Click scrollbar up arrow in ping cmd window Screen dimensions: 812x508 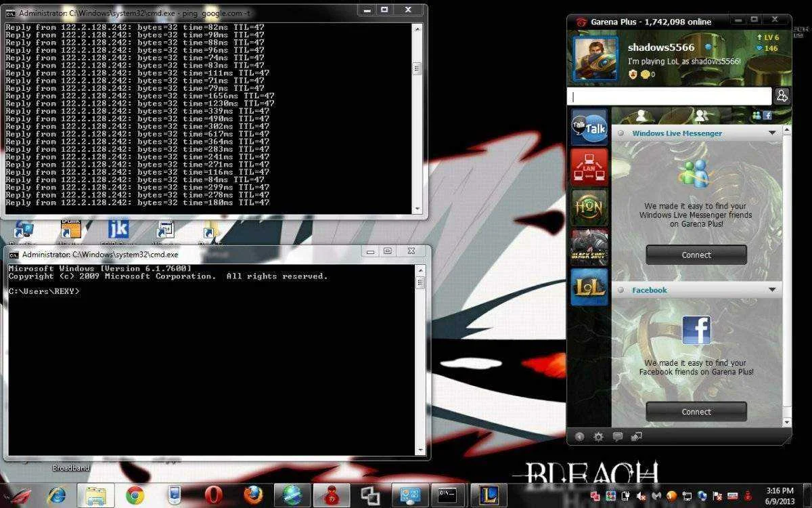point(418,28)
